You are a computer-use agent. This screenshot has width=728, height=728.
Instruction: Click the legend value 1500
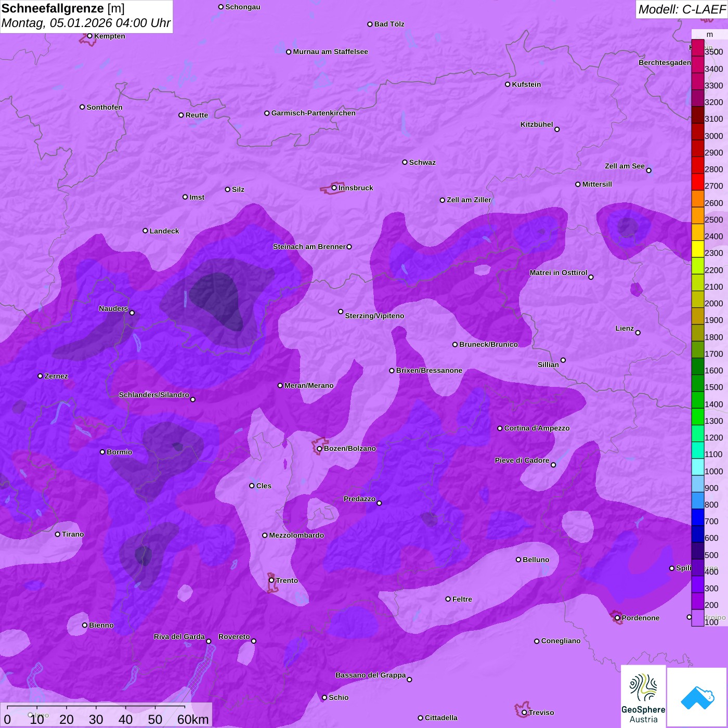[x=714, y=387]
